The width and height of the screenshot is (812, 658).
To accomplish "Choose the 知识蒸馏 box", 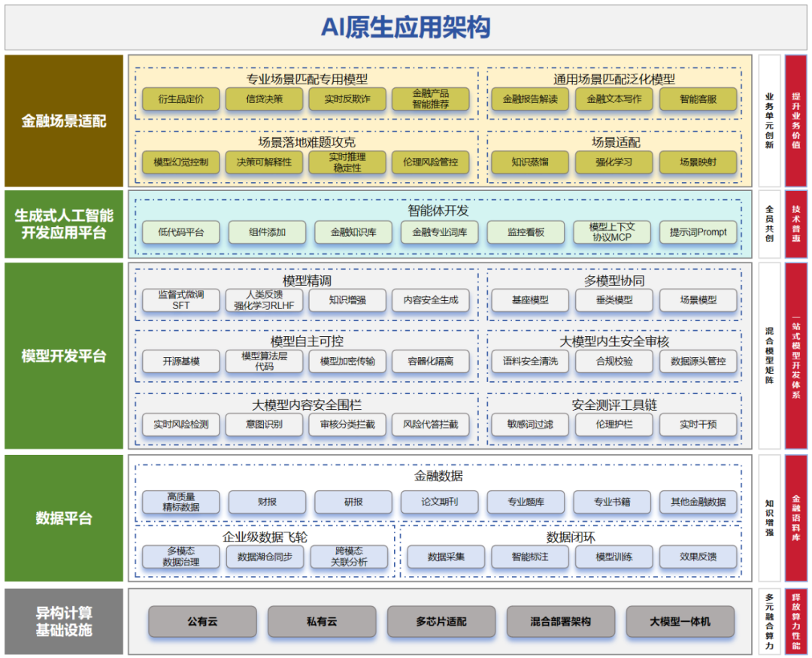I will click(530, 162).
